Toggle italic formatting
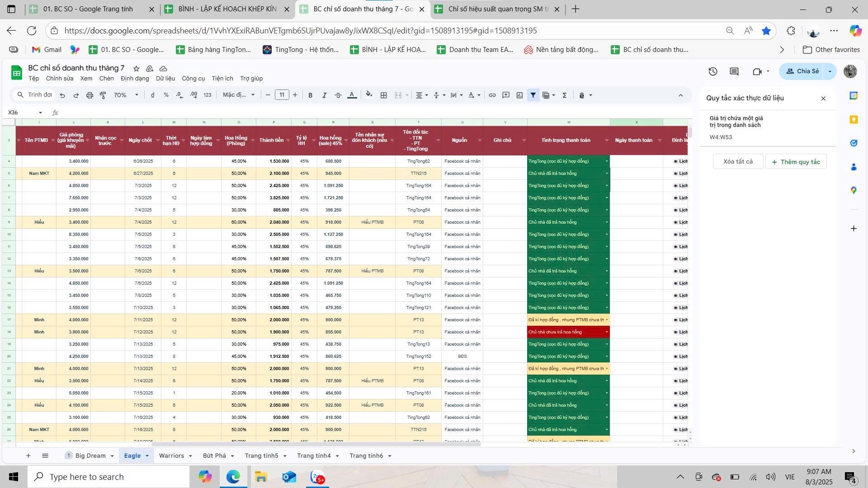This screenshot has width=868, height=488. click(324, 95)
